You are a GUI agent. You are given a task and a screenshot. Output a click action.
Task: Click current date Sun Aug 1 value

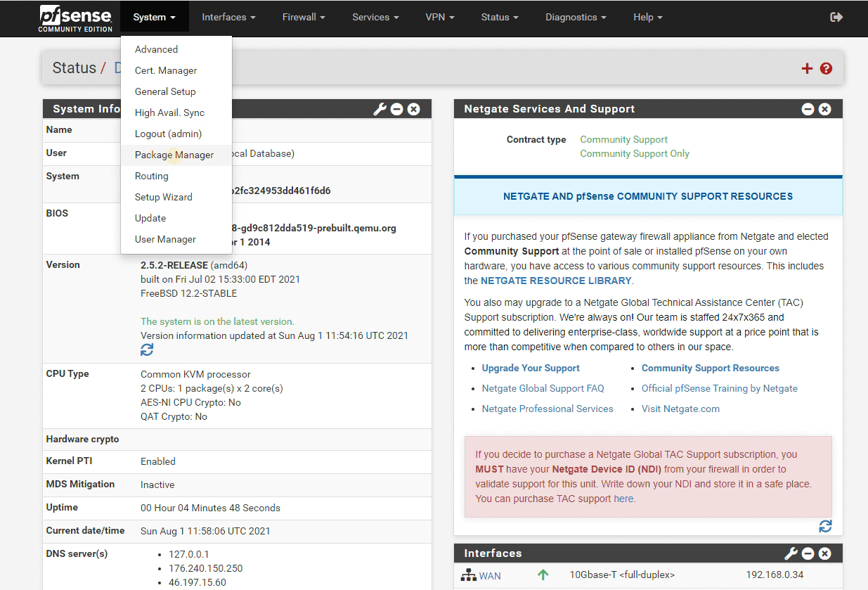[205, 531]
